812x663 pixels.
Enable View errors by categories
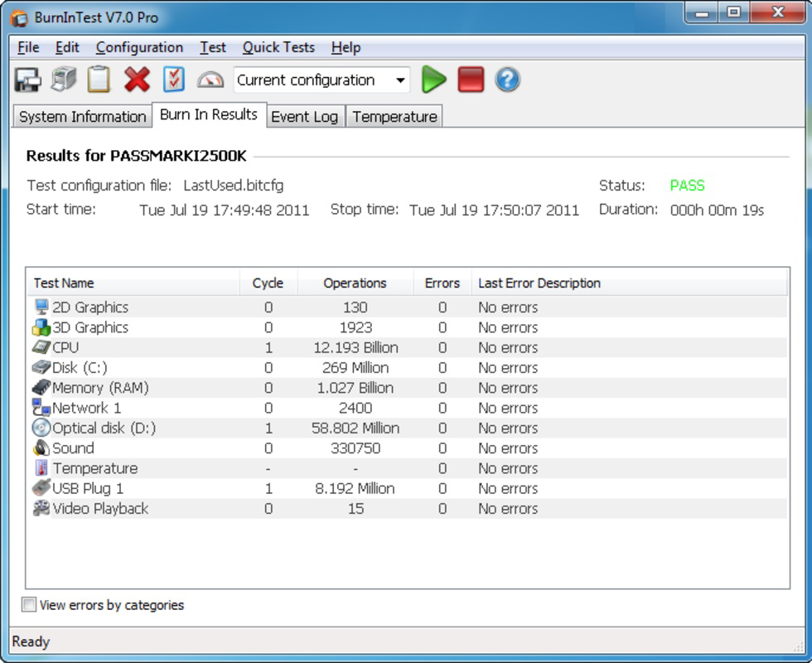(29, 606)
